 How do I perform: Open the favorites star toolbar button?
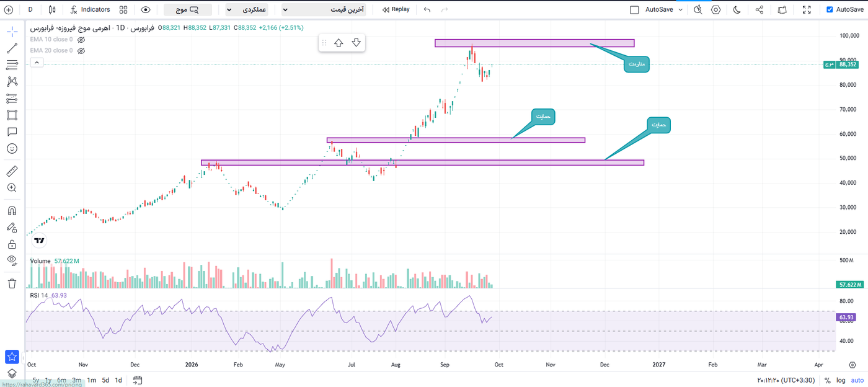12,357
